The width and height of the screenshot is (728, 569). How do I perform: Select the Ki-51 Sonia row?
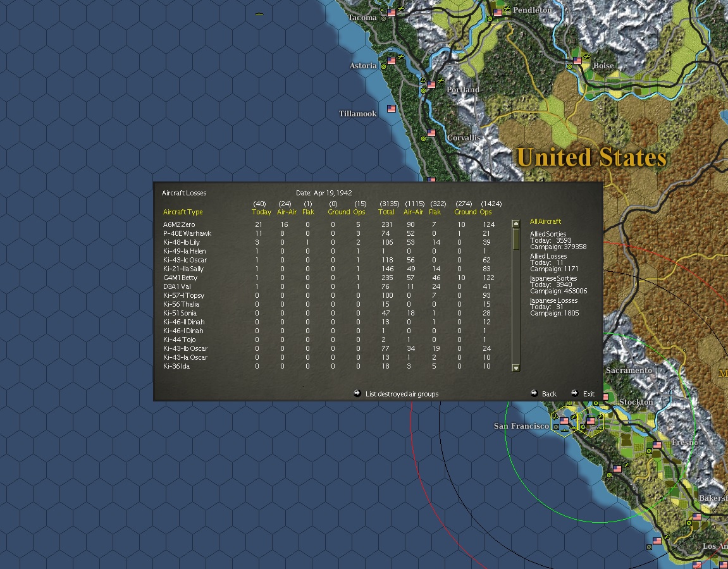[x=330, y=313]
